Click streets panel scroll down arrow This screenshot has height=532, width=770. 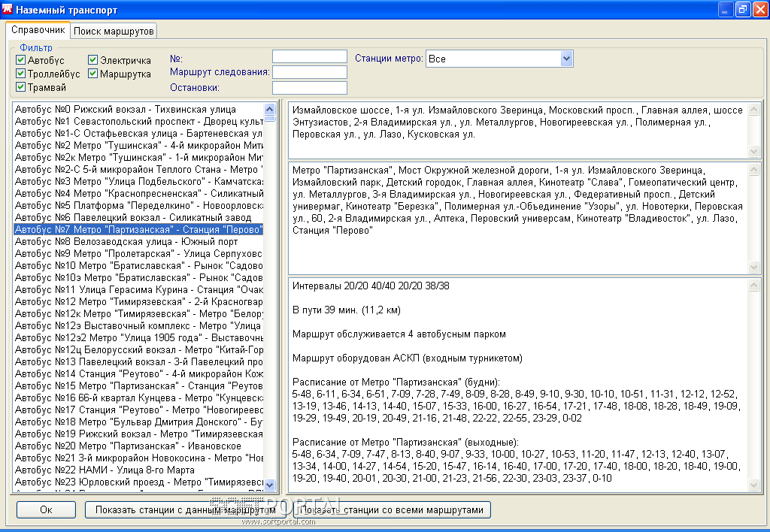tap(754, 151)
